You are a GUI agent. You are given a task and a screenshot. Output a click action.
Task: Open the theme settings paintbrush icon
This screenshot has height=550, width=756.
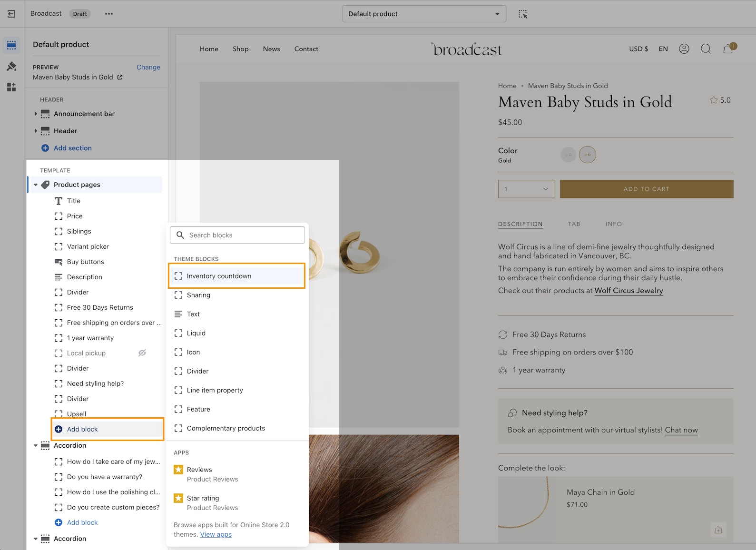[x=11, y=66]
